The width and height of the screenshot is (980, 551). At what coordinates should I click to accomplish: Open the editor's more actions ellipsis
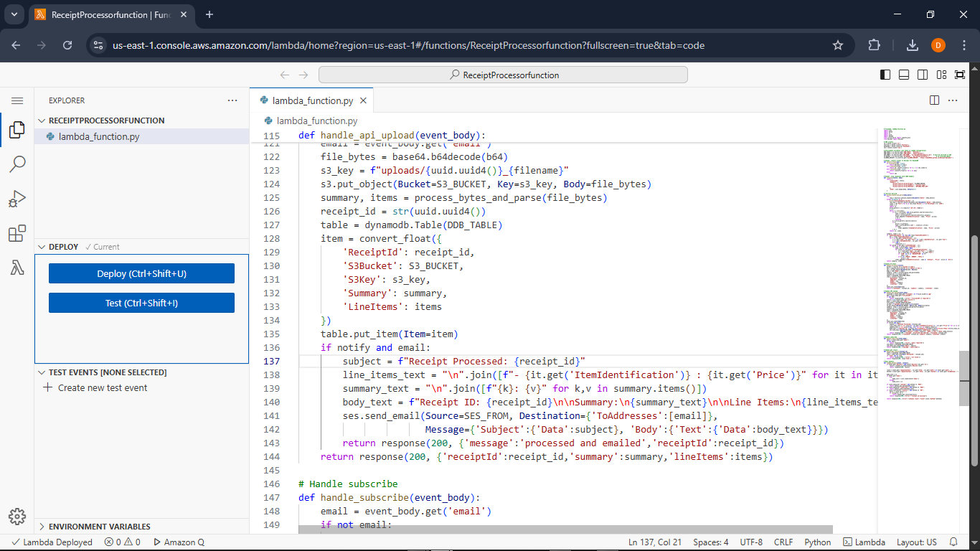(953, 100)
